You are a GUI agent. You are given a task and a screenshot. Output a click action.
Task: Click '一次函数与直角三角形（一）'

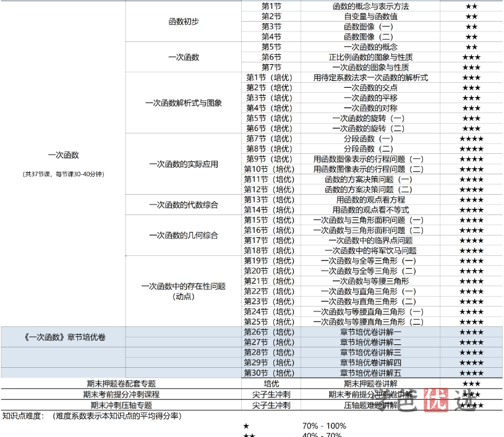[x=370, y=292]
